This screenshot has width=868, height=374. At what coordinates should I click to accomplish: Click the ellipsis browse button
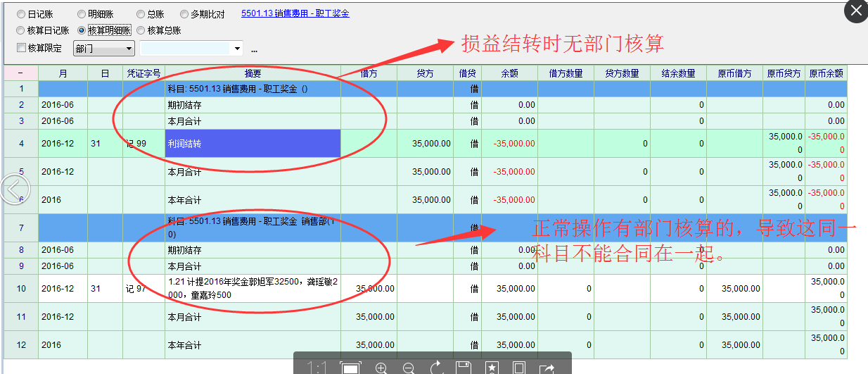(254, 49)
